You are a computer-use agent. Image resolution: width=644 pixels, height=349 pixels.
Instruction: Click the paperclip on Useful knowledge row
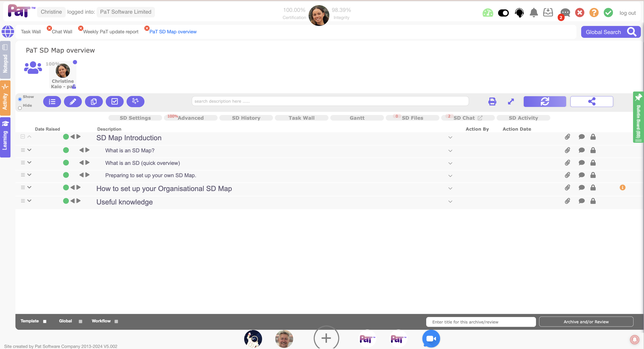point(567,201)
